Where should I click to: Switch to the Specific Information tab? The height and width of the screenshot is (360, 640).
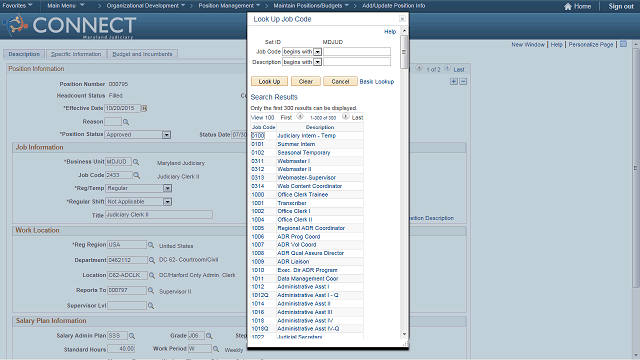tap(76, 54)
